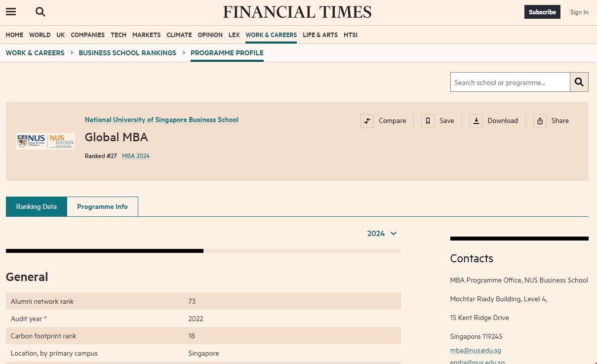Click the mba@nus.edu.sg email link

[x=476, y=350]
